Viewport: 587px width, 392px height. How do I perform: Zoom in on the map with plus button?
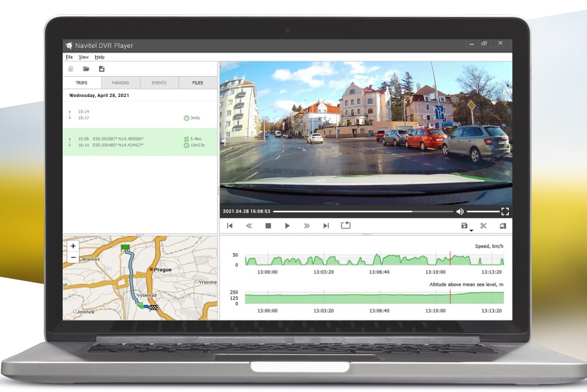pyautogui.click(x=73, y=246)
